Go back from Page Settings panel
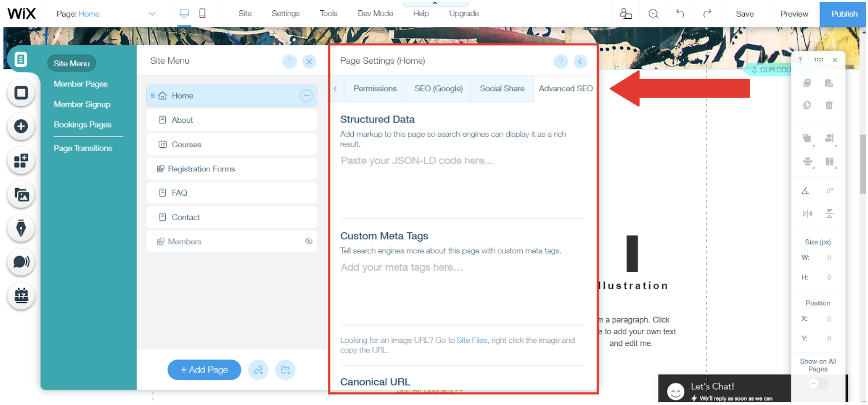Viewport: 868px width, 405px height. tap(580, 61)
